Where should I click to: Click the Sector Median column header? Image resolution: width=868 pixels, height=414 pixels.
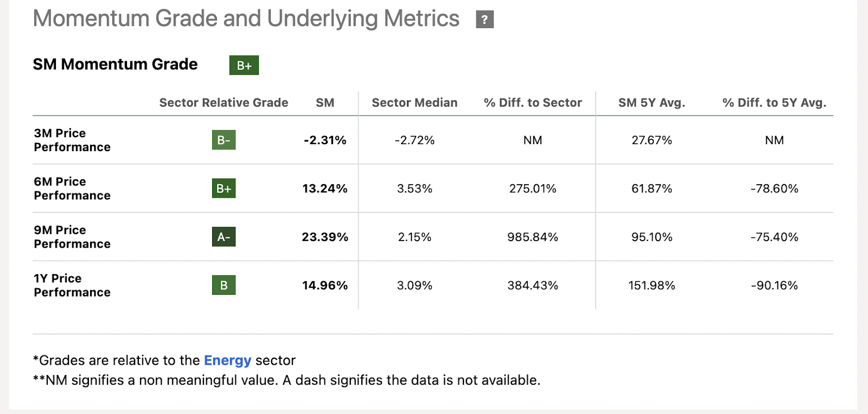pyautogui.click(x=414, y=103)
